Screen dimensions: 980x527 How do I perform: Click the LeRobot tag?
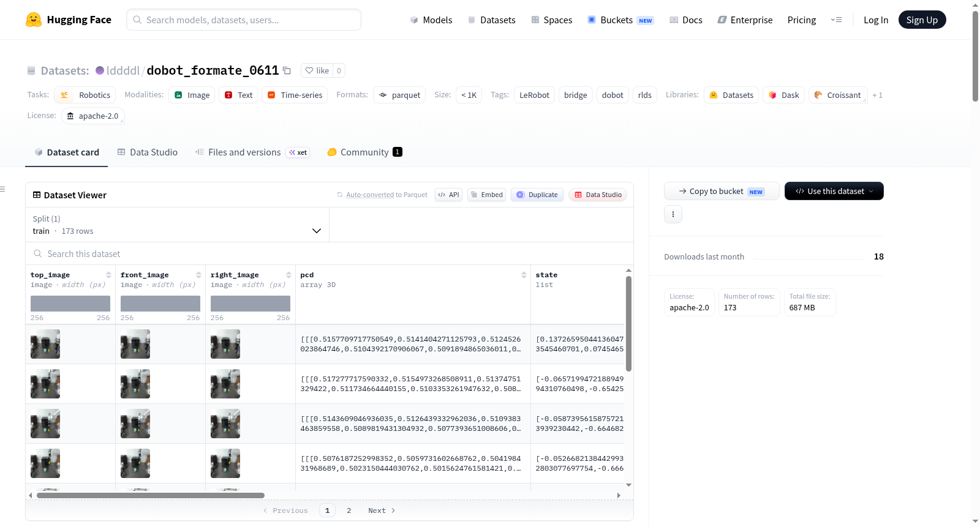[x=534, y=95]
